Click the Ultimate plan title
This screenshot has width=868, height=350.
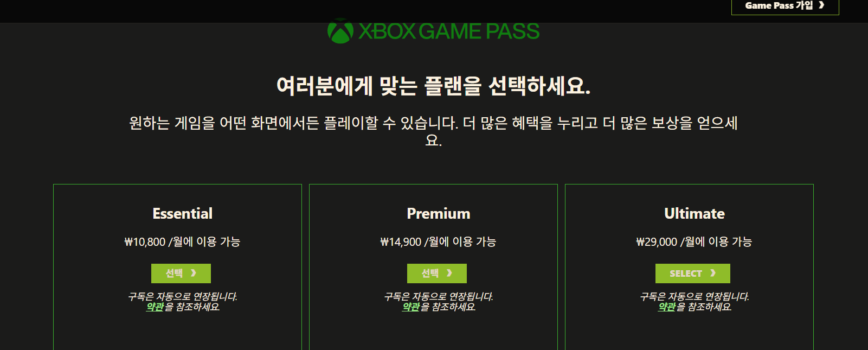coord(695,214)
